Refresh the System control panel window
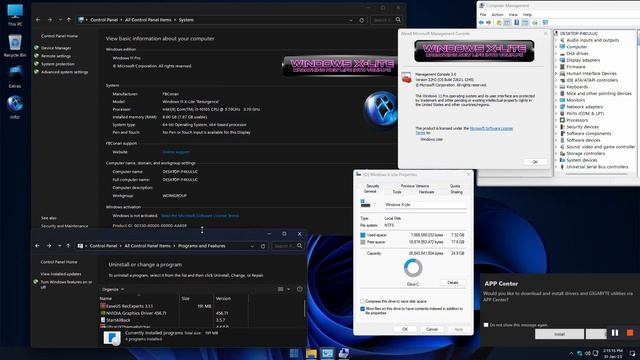 coord(362,20)
